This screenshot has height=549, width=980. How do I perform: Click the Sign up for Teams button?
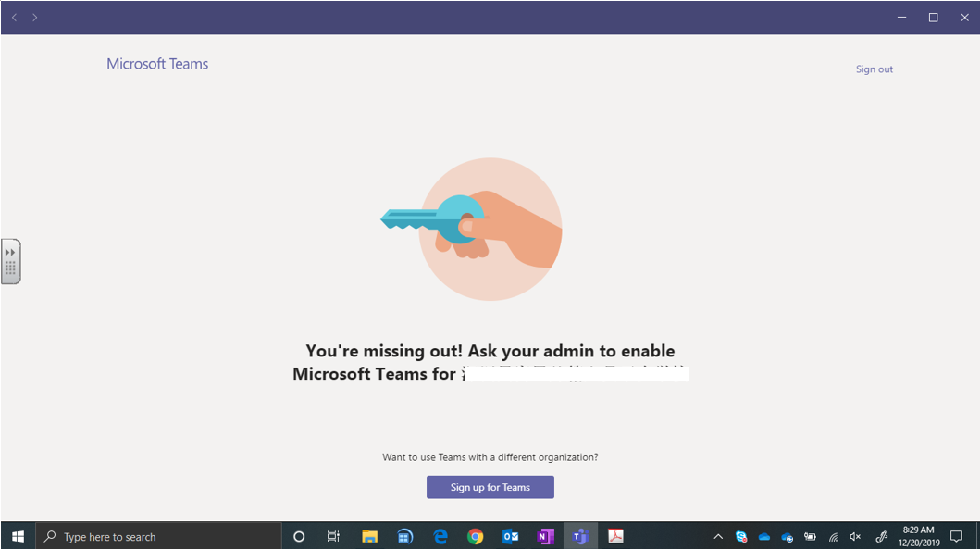[x=490, y=487]
